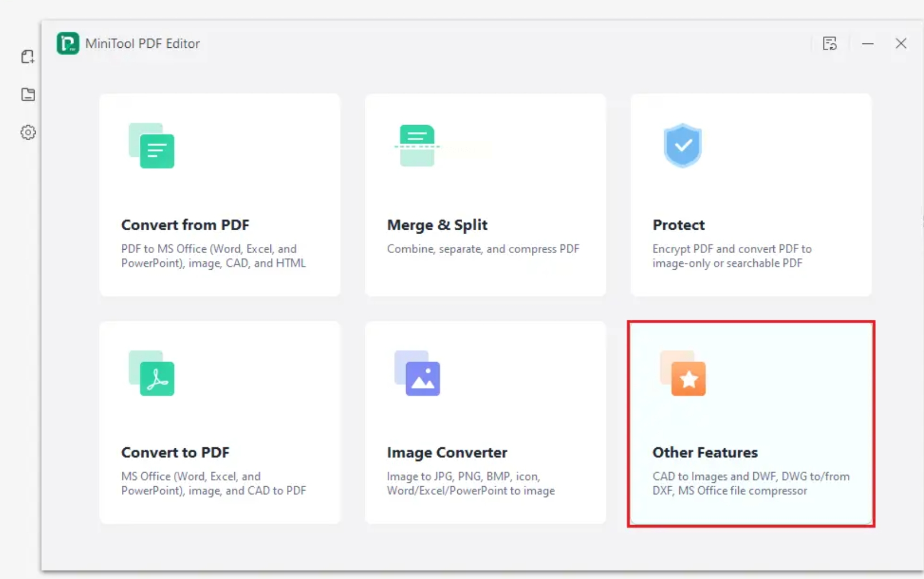Click the 'Combine, separate, and compress PDF' description
The height and width of the screenshot is (579, 924).
[x=483, y=249]
